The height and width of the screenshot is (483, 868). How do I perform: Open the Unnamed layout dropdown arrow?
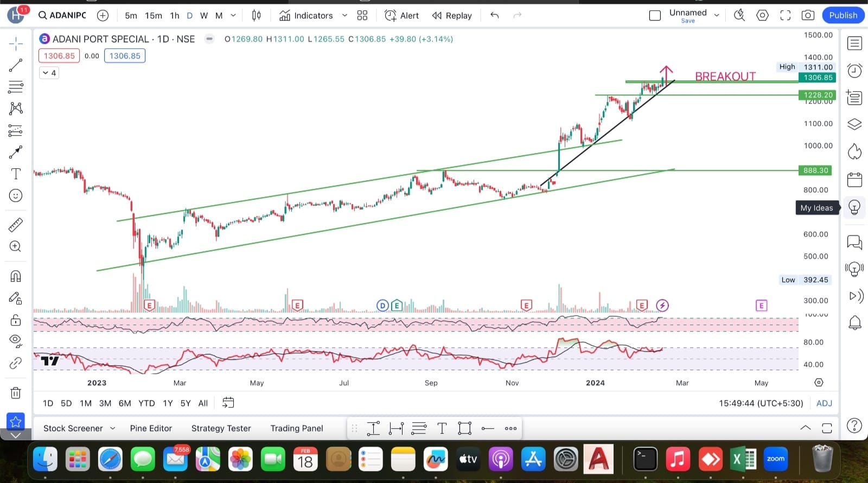717,15
